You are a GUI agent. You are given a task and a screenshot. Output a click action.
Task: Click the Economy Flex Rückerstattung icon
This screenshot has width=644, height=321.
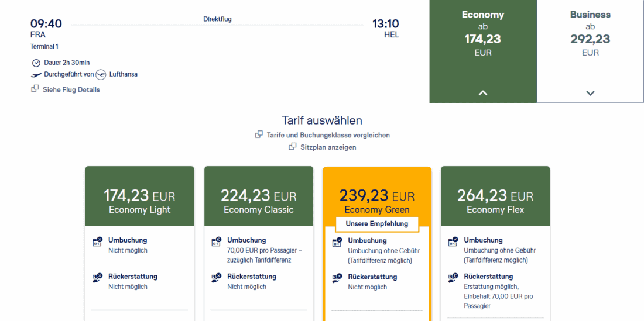[453, 278]
